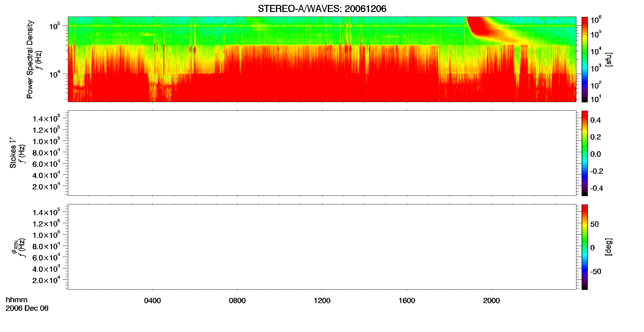Click the empty Stokes V plot panel

[322, 153]
